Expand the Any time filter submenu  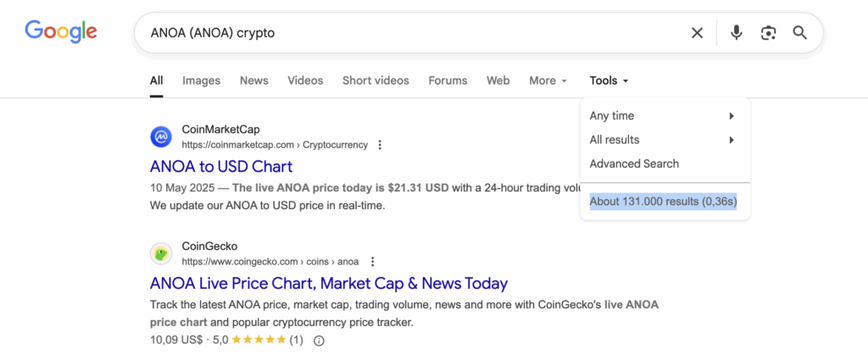click(661, 116)
